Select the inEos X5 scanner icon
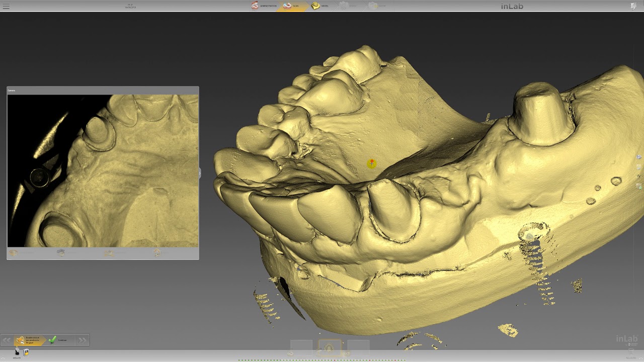Image resolution: width=644 pixels, height=362 pixels. (x=17, y=352)
